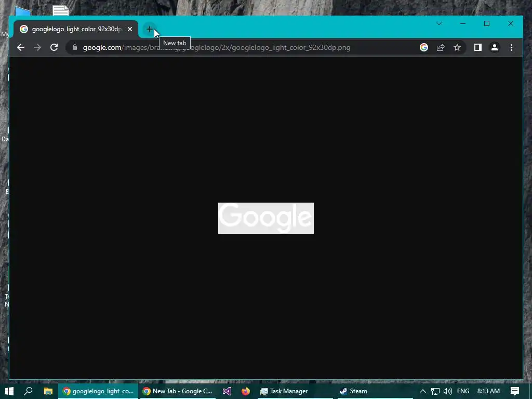Open clock showing 8:13 AM

click(488, 391)
